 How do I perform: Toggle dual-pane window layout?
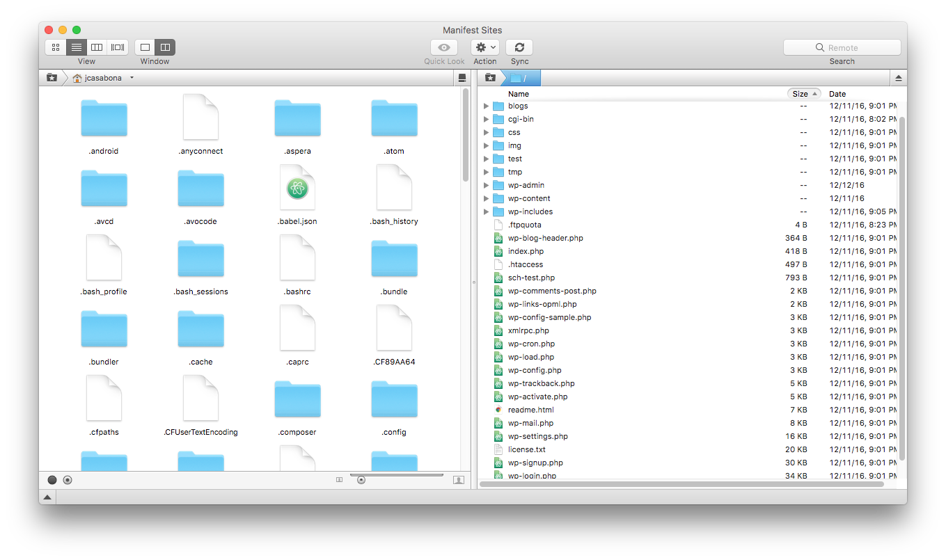[165, 47]
